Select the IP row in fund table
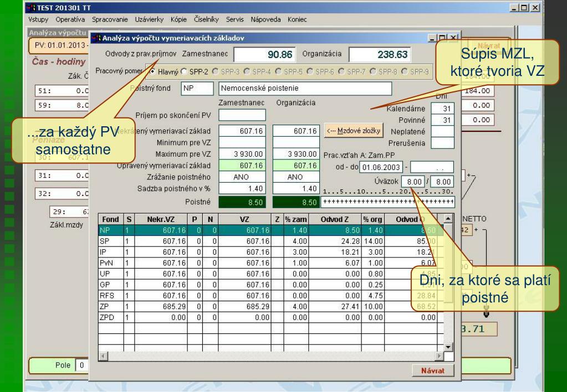The width and height of the screenshot is (567, 392). [x=270, y=252]
